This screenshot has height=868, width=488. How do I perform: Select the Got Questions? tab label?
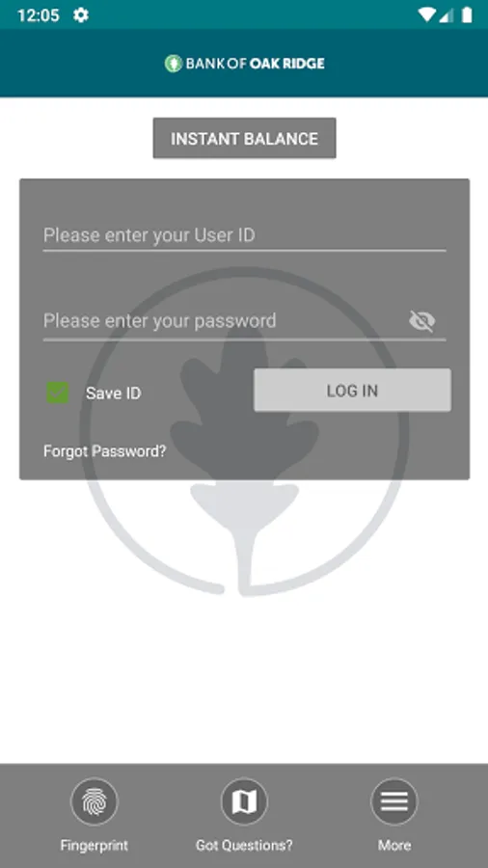(244, 845)
